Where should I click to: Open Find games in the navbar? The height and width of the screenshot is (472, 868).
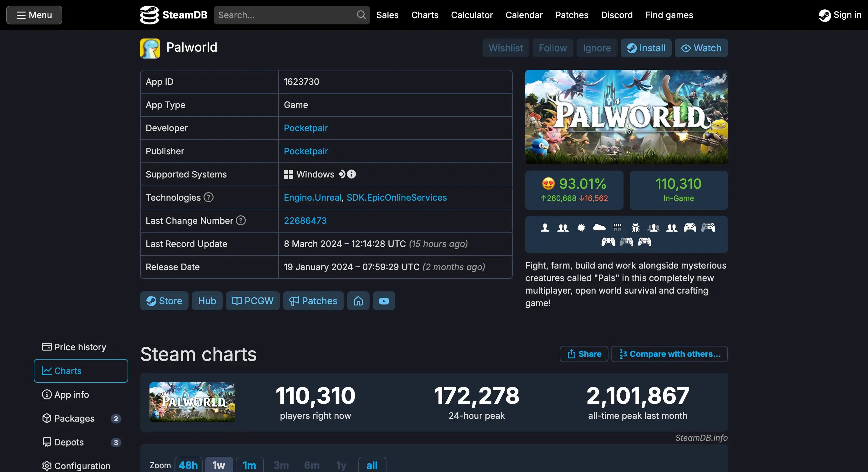[669, 15]
